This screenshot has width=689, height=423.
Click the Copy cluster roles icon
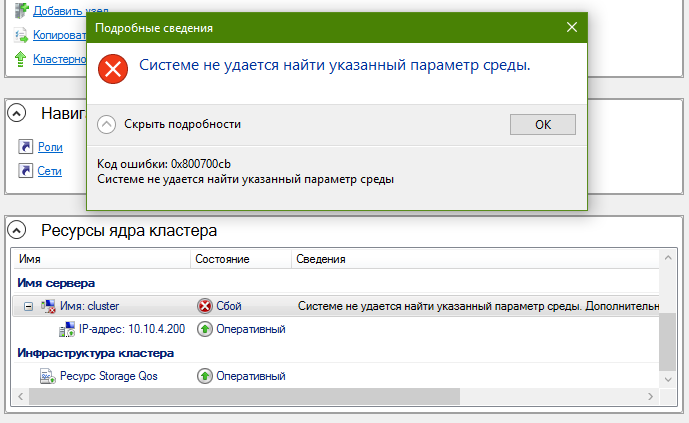(x=21, y=35)
